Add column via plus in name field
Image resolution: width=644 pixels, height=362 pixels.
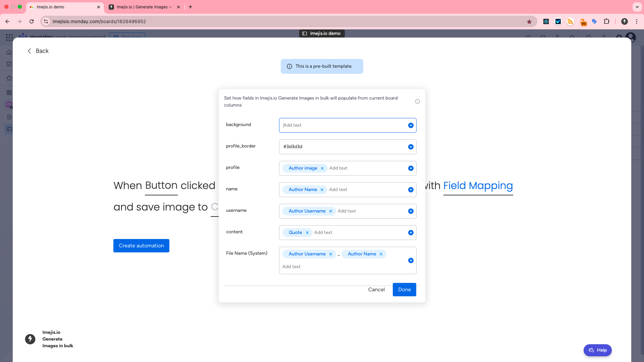(x=411, y=190)
